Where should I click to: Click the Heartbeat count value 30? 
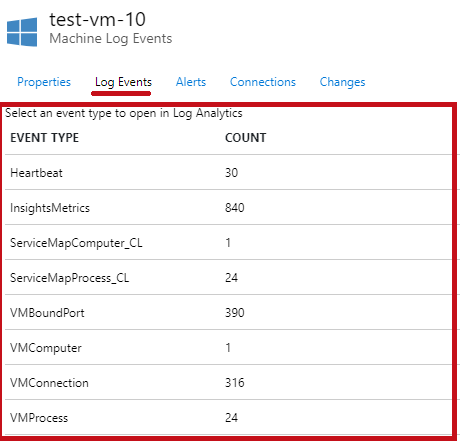click(231, 173)
